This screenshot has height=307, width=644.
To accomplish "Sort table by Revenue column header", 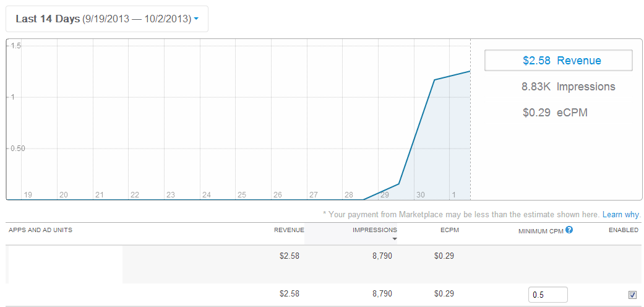I will point(289,230).
